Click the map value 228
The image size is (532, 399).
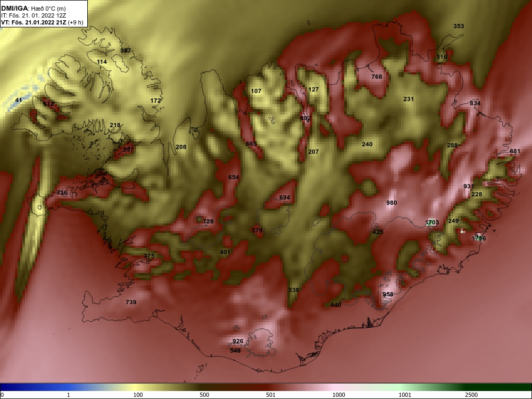(x=477, y=194)
